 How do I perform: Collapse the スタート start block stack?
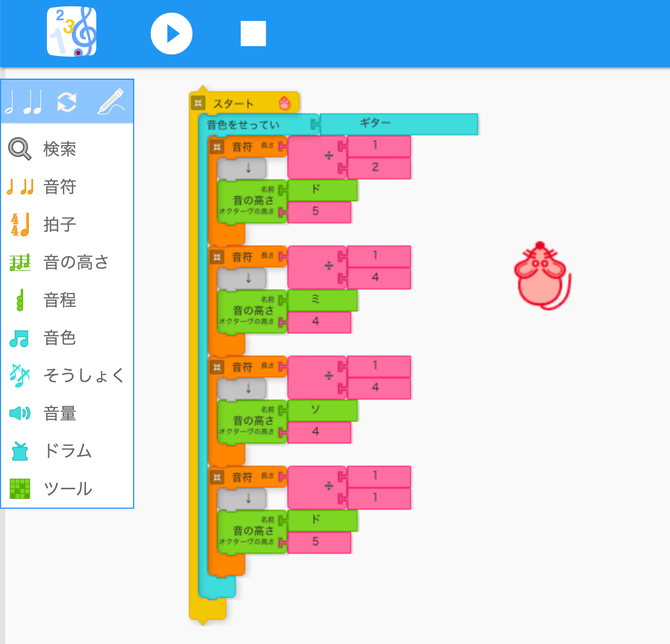pyautogui.click(x=199, y=103)
